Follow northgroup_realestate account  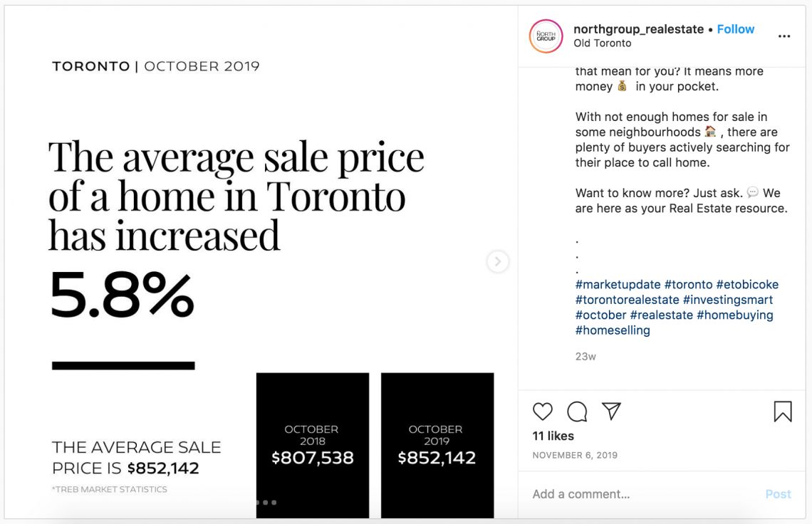click(735, 29)
